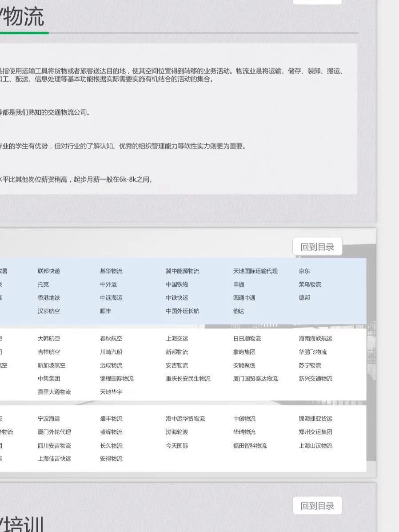The height and width of the screenshot is (532, 399).
Task: Click the 回到目录 button above the 培训 section
Action: coord(317,505)
